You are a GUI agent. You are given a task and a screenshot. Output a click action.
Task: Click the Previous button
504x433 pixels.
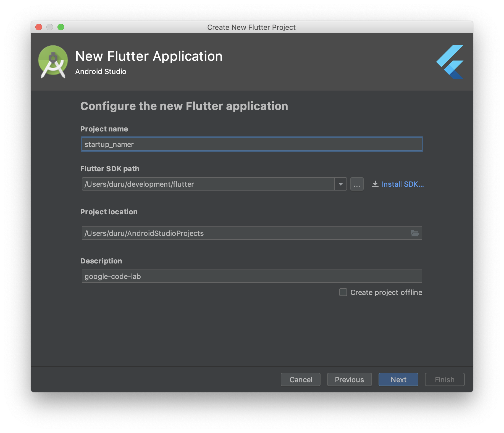tap(349, 379)
